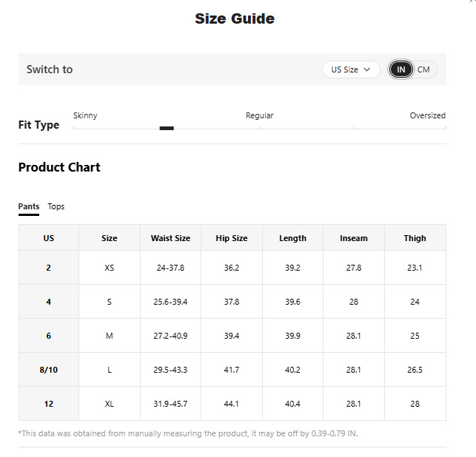The width and height of the screenshot is (476, 457).
Task: Select the Pants tab
Action: 29,206
